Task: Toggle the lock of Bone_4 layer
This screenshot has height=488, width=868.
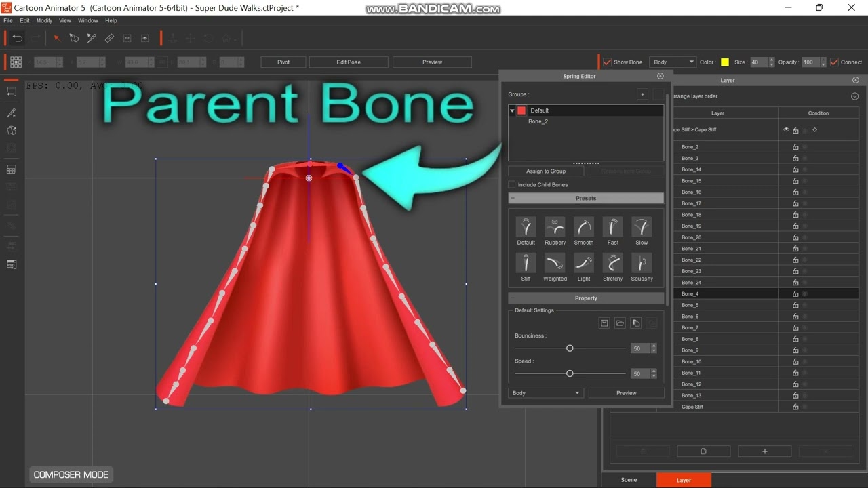Action: point(795,293)
